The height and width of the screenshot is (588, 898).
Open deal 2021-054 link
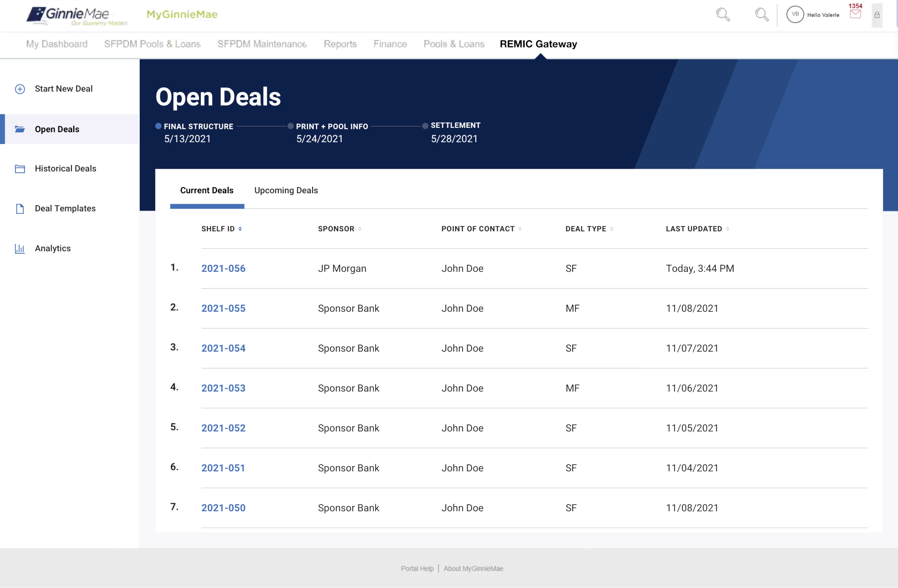pos(223,348)
